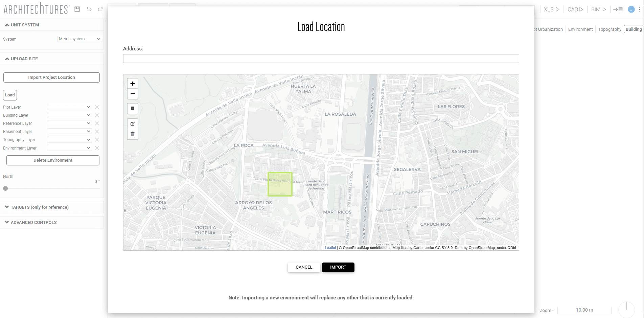Open the Plot Layer dropdown
644x318 pixels.
[x=69, y=107]
